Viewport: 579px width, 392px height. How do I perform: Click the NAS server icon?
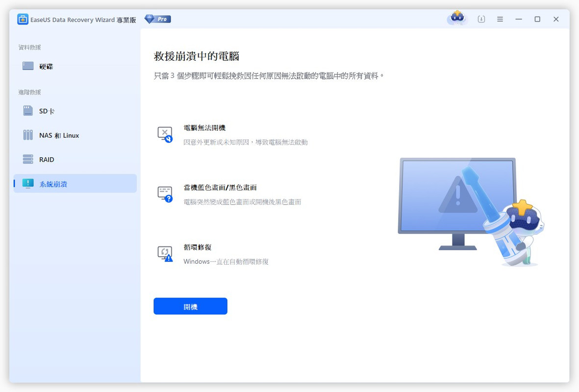(28, 135)
